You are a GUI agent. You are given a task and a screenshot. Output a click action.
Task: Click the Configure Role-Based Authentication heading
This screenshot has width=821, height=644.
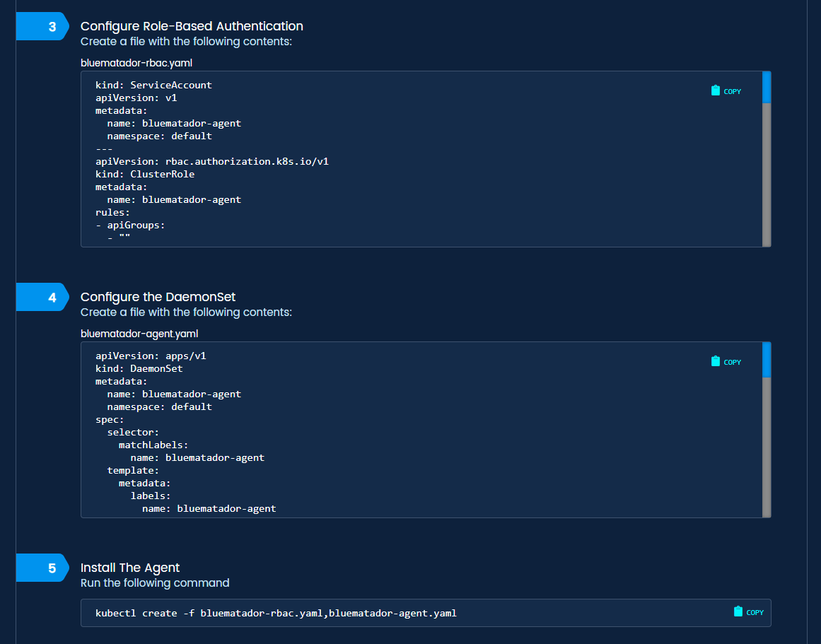pos(192,26)
